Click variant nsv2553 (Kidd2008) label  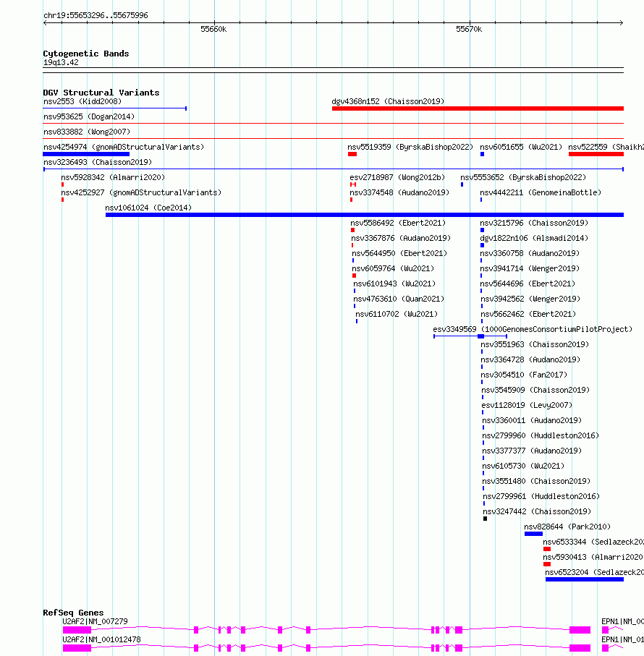(82, 101)
